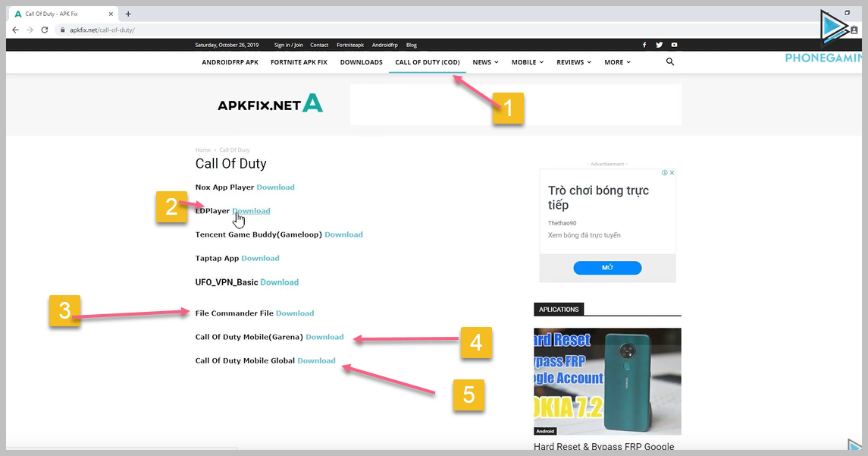Reload the page with the refresh icon

tap(44, 30)
